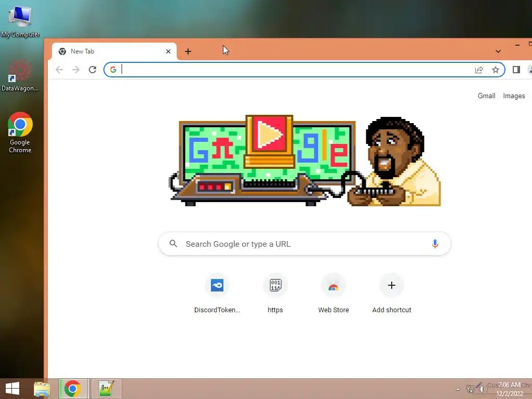Click the Google G icon in address bar

pyautogui.click(x=113, y=70)
